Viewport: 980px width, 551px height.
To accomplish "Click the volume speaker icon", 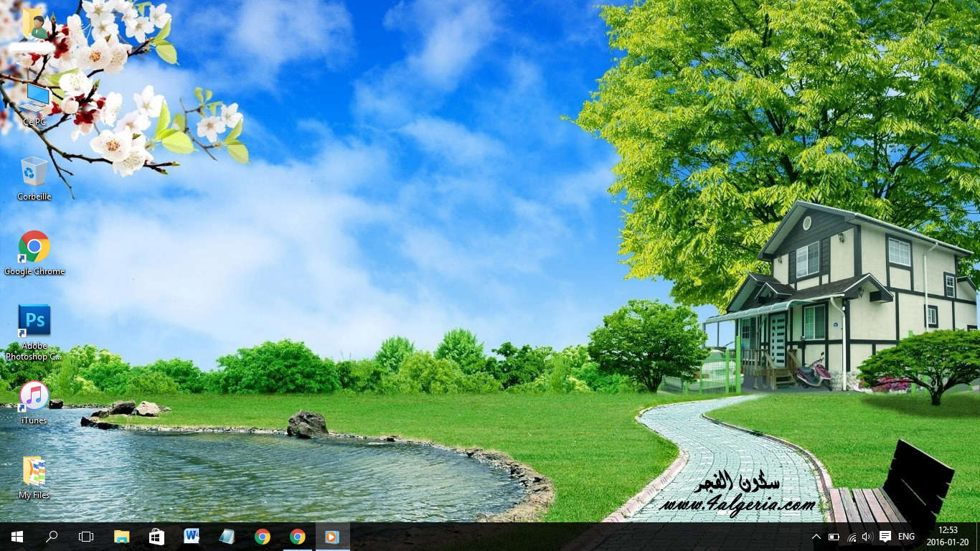I will [867, 537].
